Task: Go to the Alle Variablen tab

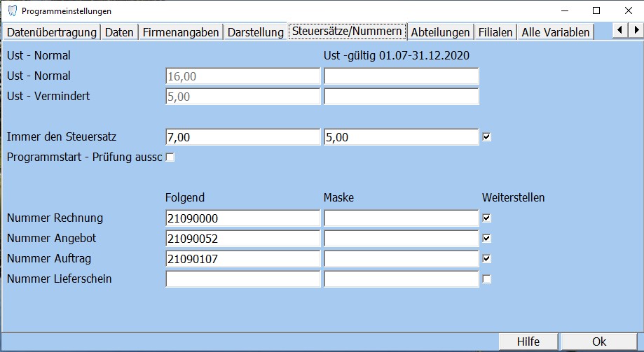Action: pos(556,32)
